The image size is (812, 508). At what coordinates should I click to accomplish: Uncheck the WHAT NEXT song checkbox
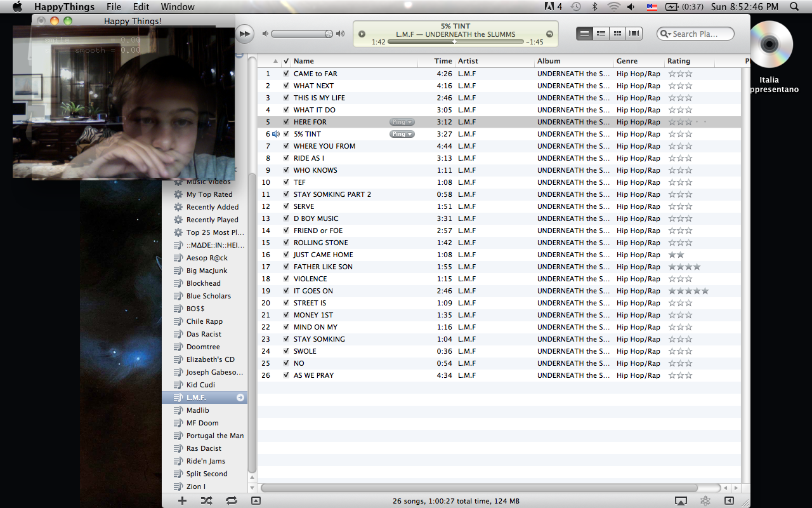(286, 86)
